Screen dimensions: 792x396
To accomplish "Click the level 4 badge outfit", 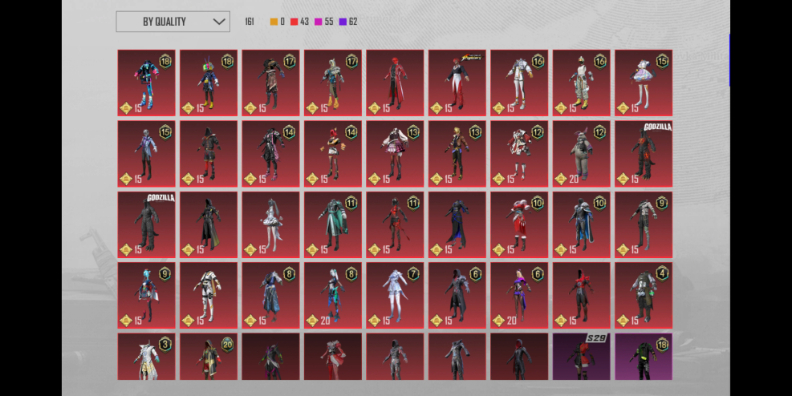I will [644, 295].
